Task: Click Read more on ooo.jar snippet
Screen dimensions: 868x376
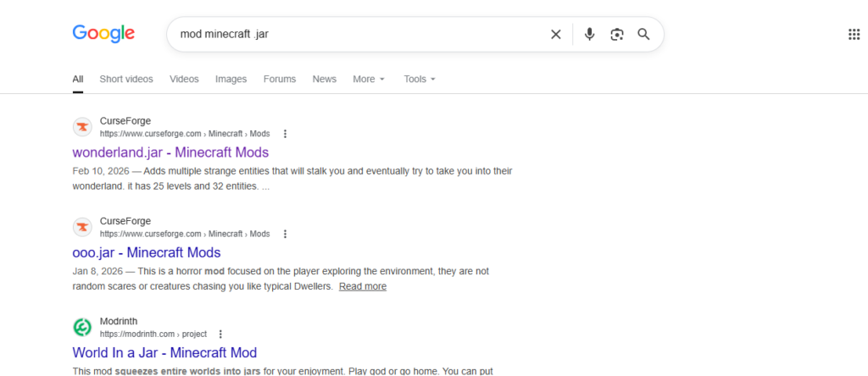Action: [x=363, y=286]
